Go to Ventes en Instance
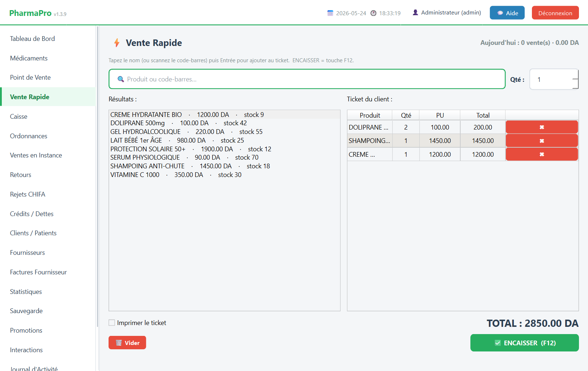 pos(48,155)
